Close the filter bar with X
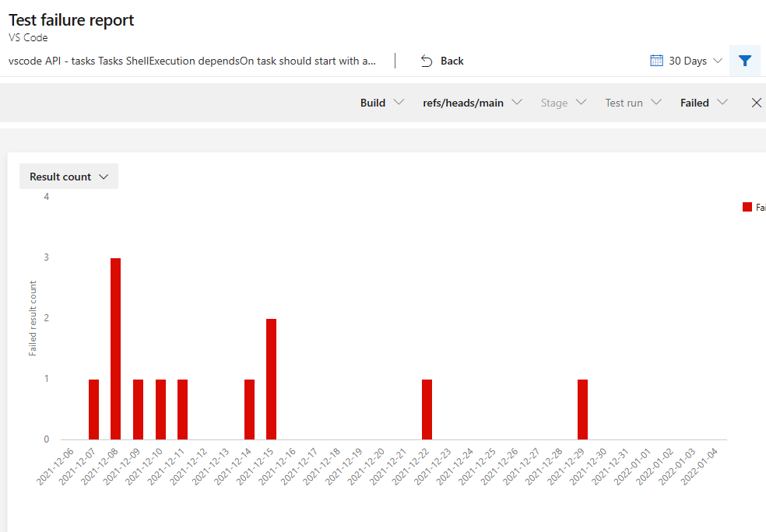 pos(756,103)
